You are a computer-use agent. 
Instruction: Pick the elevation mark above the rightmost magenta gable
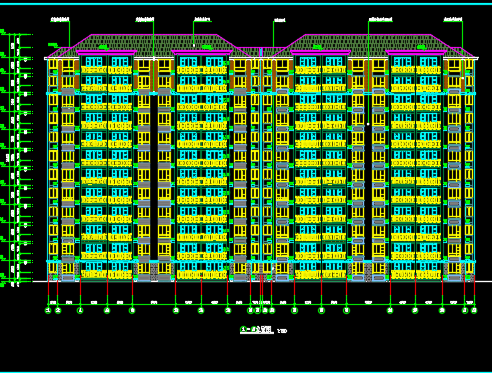421,47
